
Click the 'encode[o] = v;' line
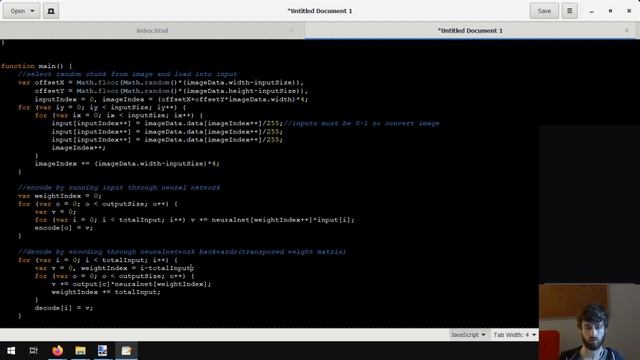pyautogui.click(x=64, y=228)
